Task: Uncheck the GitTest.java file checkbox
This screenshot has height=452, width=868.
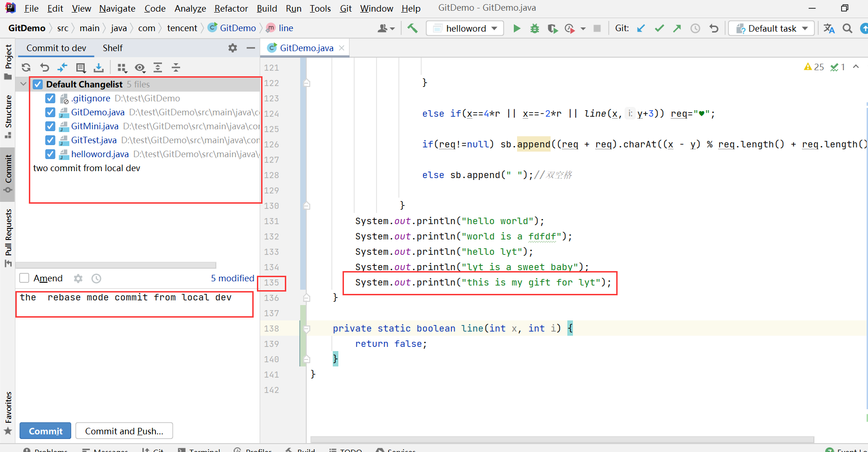Action: click(50, 140)
